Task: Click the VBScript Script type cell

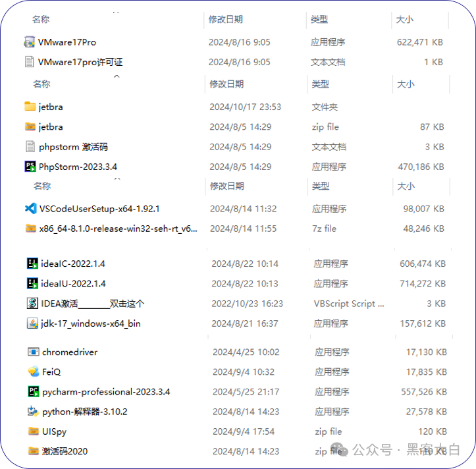Action: 349,304
